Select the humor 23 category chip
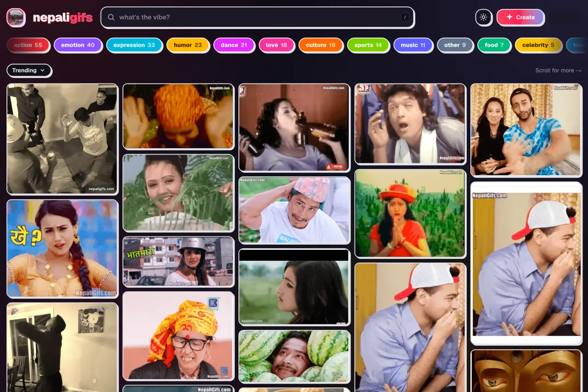588x392 pixels. (x=188, y=45)
